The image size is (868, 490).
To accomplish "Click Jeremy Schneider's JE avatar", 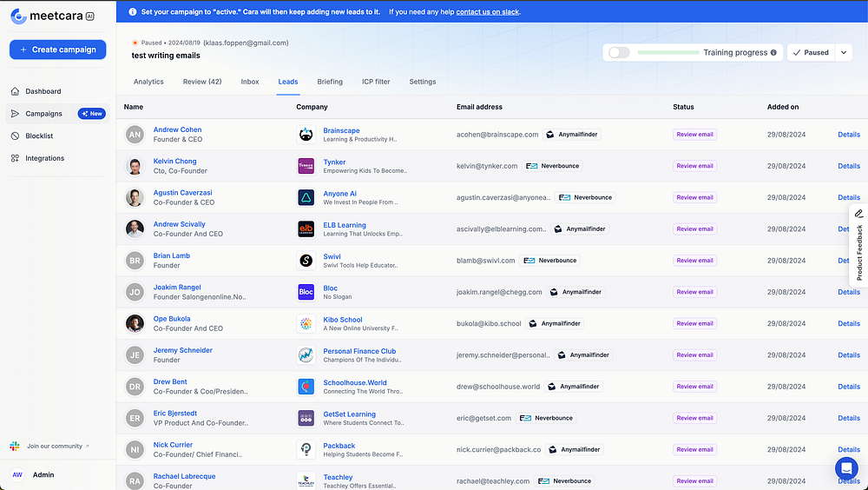I will pos(135,354).
